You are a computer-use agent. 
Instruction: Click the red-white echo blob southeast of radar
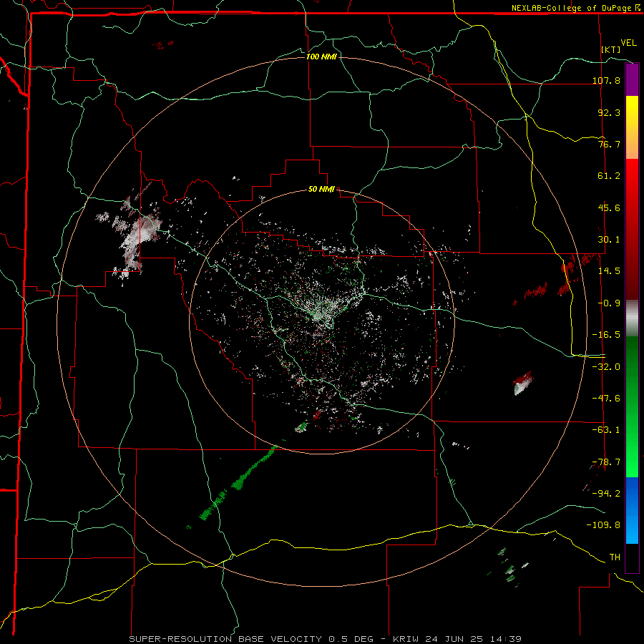522,383
